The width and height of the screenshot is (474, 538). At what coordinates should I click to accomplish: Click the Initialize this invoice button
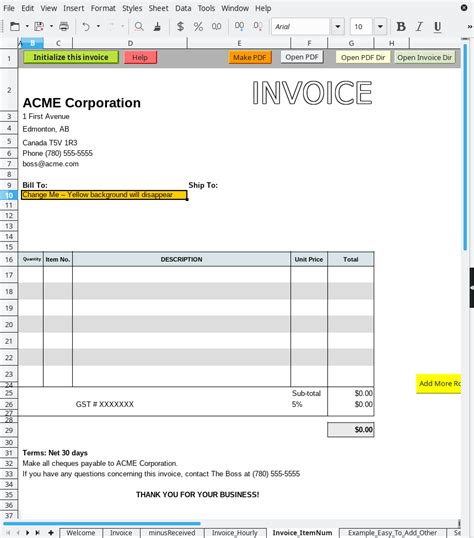click(71, 57)
